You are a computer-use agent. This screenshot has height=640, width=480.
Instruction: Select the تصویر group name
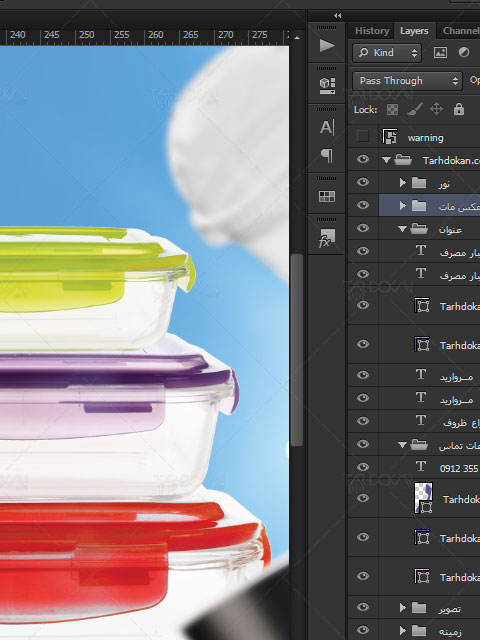point(449,609)
